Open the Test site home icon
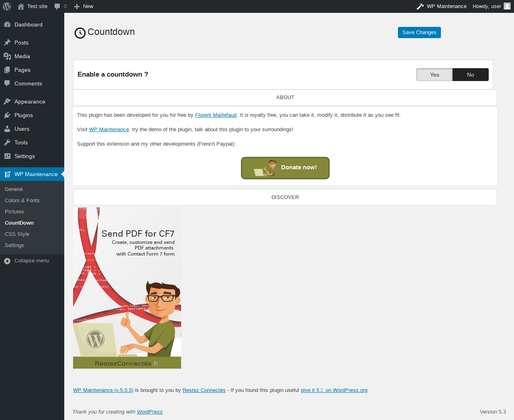 (x=21, y=6)
